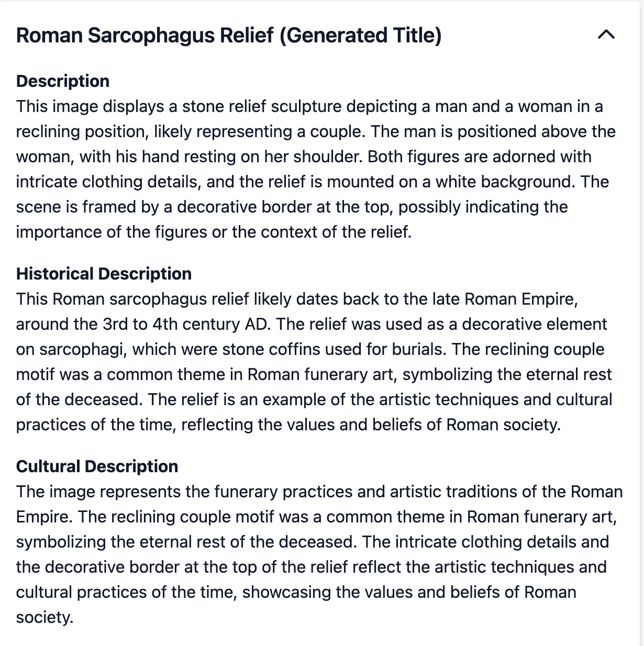644x646 pixels.
Task: Select the Cultural Description heading
Action: point(97,466)
